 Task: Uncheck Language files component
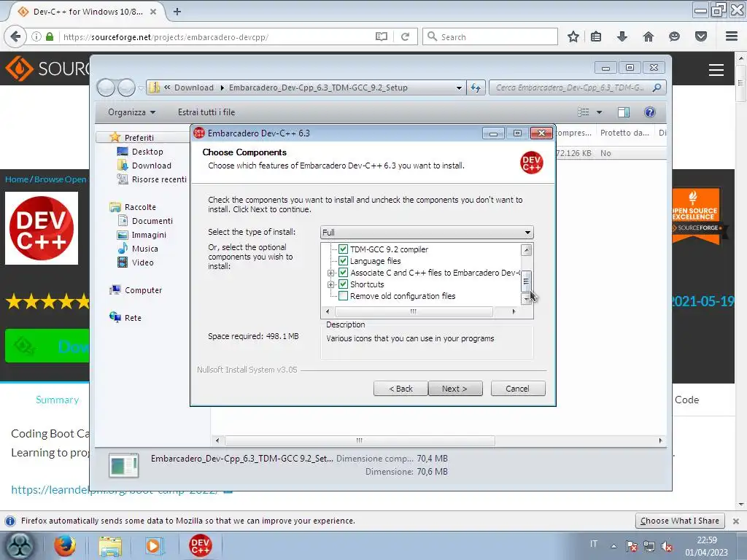pos(343,261)
